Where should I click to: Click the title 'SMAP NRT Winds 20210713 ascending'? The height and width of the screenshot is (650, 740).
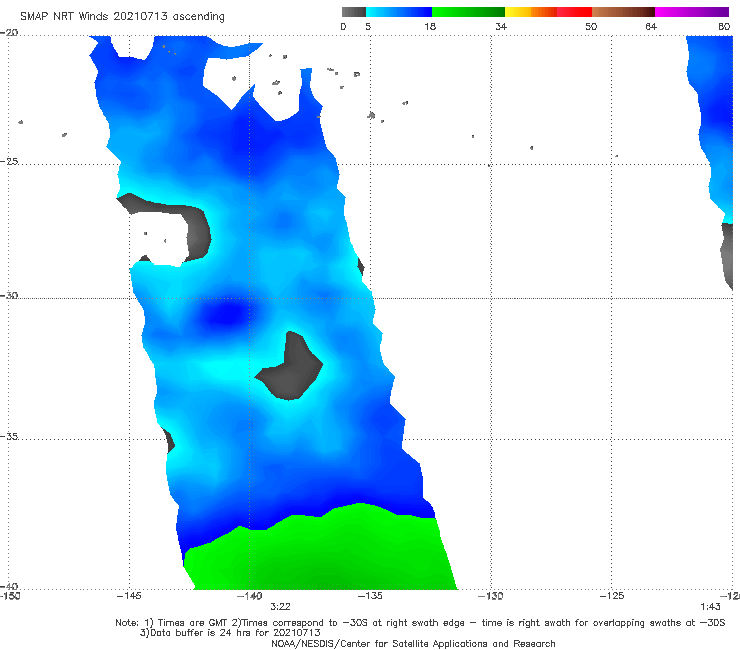point(122,17)
